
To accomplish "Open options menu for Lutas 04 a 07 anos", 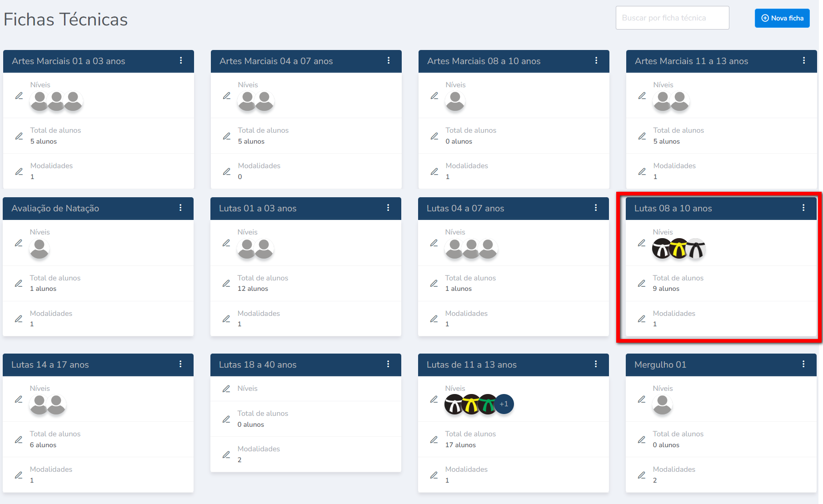I will click(596, 208).
